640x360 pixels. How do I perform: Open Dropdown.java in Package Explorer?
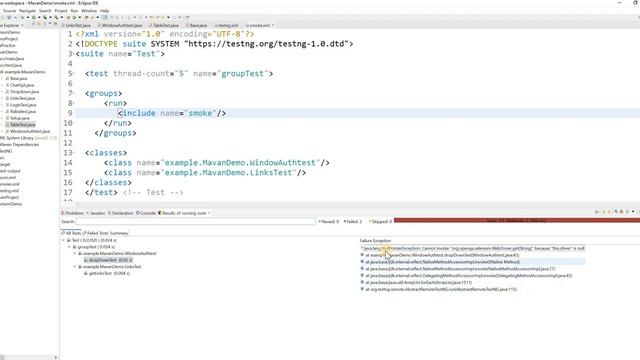[x=24, y=91]
